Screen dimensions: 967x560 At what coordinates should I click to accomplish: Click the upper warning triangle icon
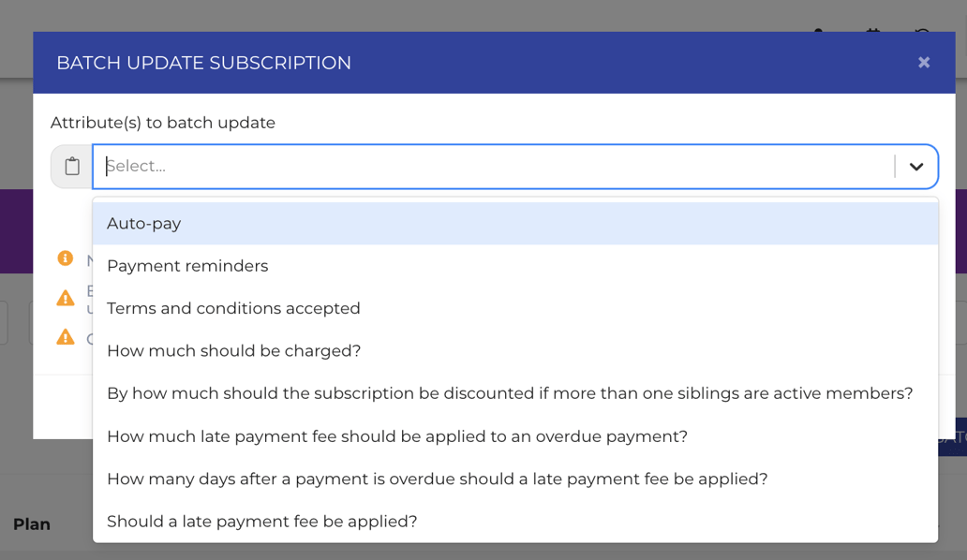coord(65,297)
